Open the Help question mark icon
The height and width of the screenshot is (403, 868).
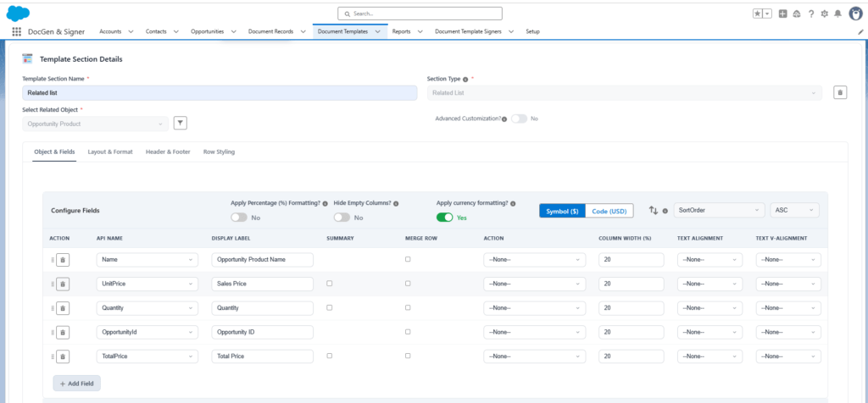click(811, 14)
